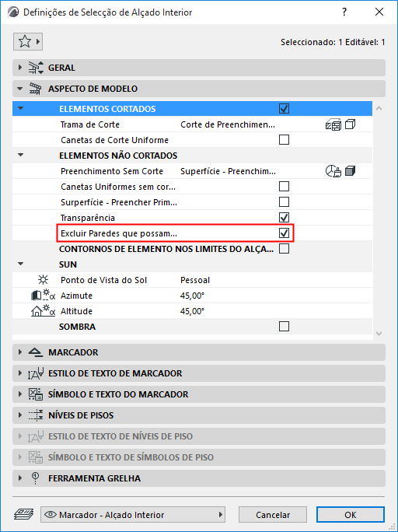Edit the Azimute 45,00° value
Image resolution: width=398 pixels, height=532 pixels.
192,296
